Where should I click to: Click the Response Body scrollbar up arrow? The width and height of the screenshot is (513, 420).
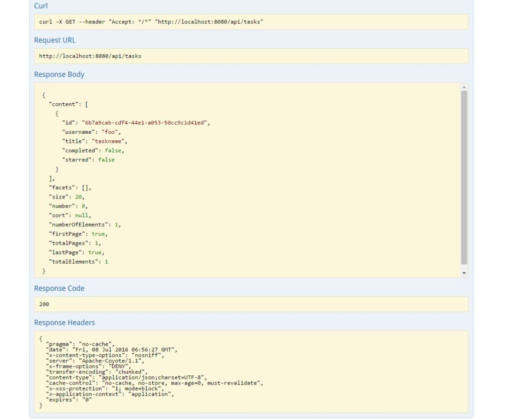click(465, 86)
